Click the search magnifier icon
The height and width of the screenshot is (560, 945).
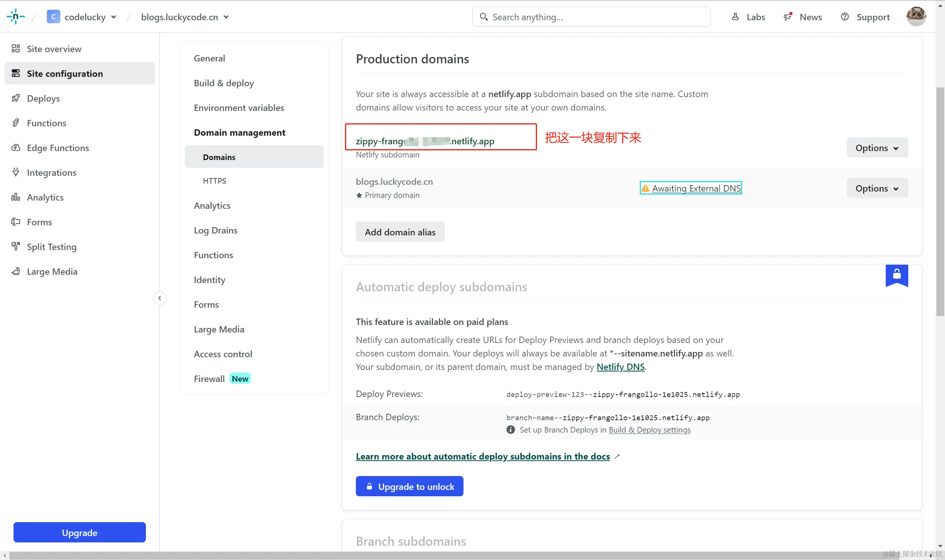coord(483,16)
